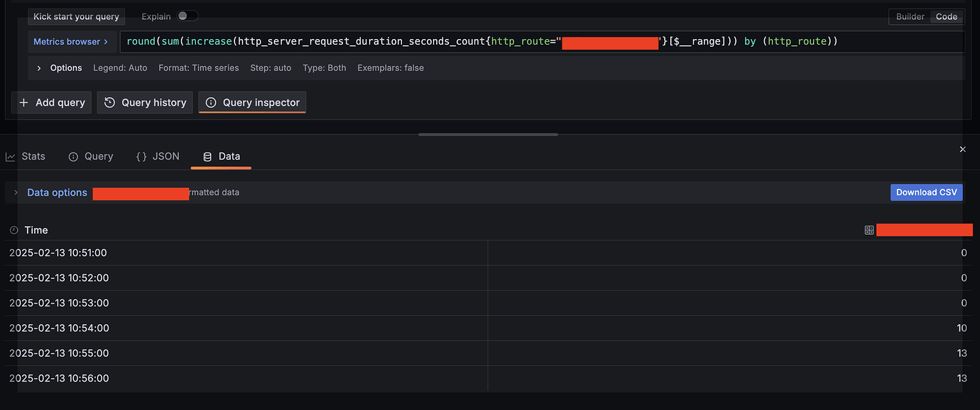Click the graph icon on the Stats tab
This screenshot has height=410, width=980.
tap(10, 155)
